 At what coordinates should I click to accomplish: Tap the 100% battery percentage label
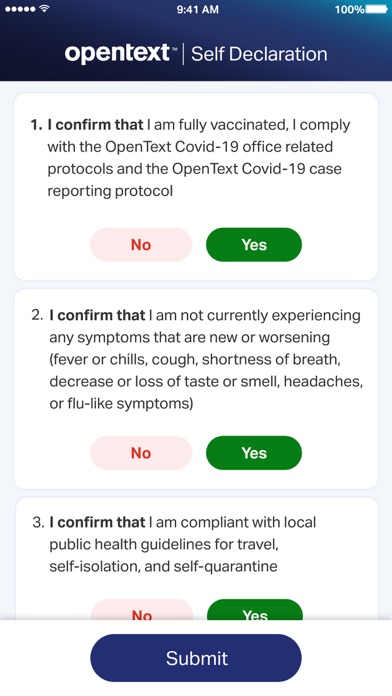[x=350, y=9]
